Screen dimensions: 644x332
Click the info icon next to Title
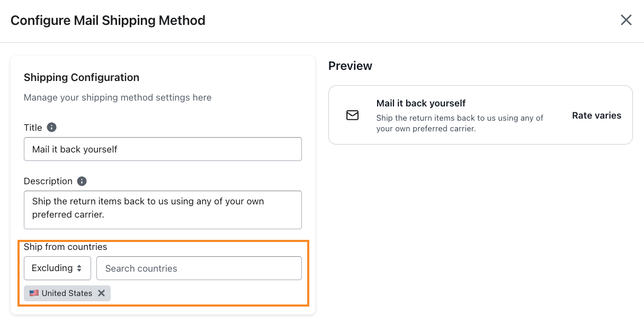51,127
